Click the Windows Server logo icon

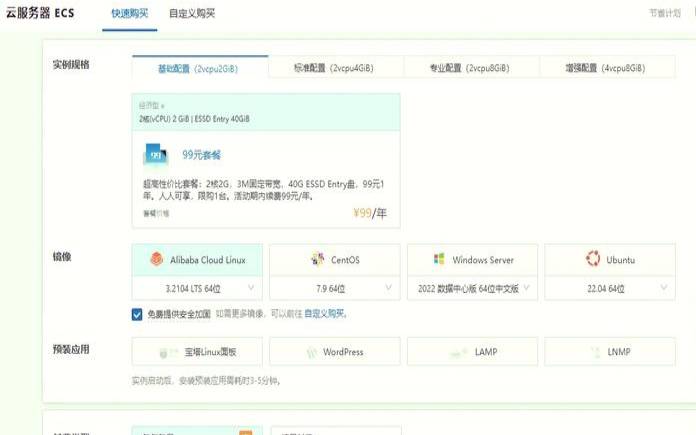pos(439,260)
